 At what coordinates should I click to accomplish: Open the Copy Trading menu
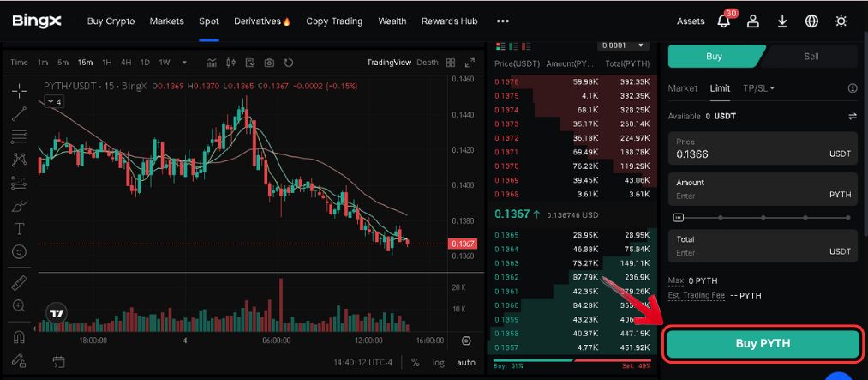[x=334, y=21]
